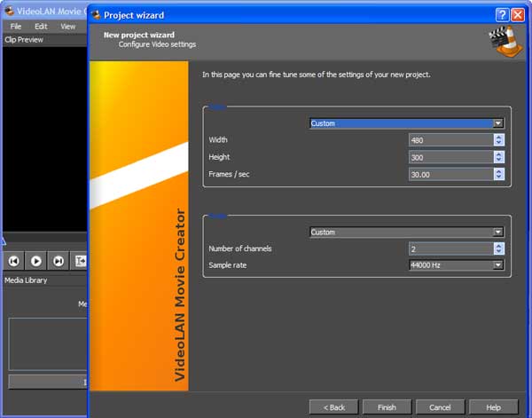The height and width of the screenshot is (418, 532).
Task: Click the question mark help title button
Action: [x=502, y=15]
